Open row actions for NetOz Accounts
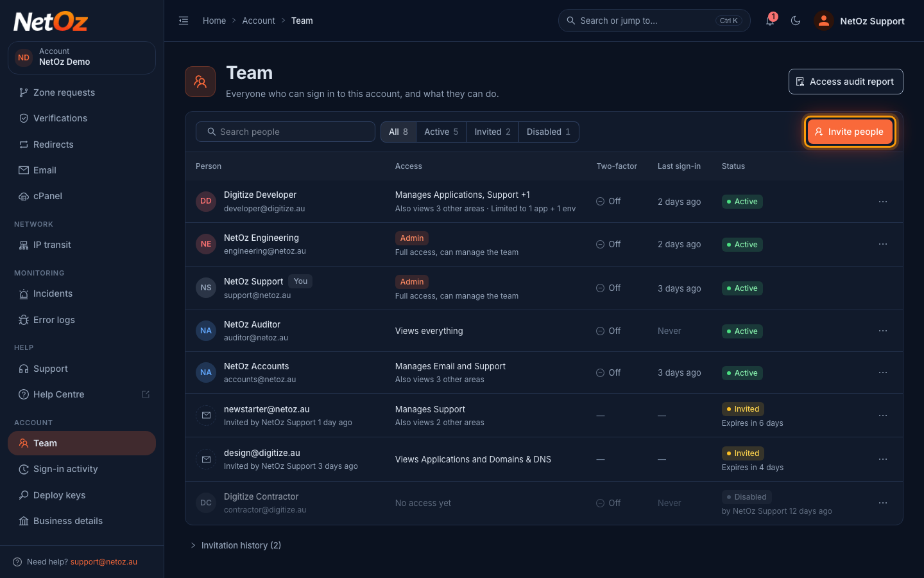This screenshot has width=924, height=578. click(883, 372)
